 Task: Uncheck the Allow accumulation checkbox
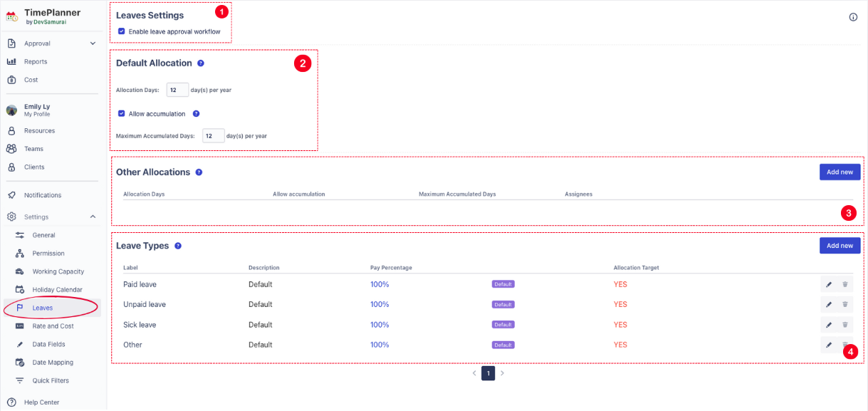point(122,114)
